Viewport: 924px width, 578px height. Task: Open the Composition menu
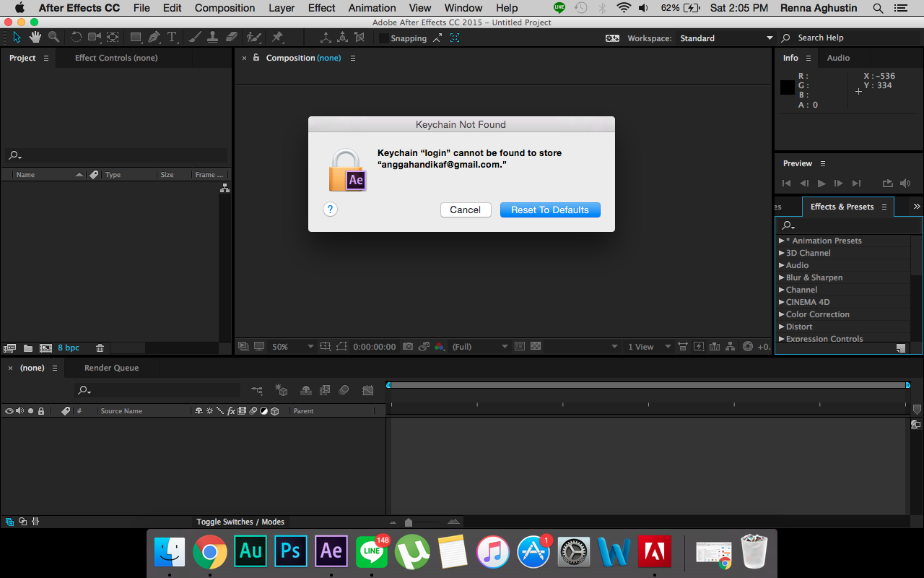(225, 8)
